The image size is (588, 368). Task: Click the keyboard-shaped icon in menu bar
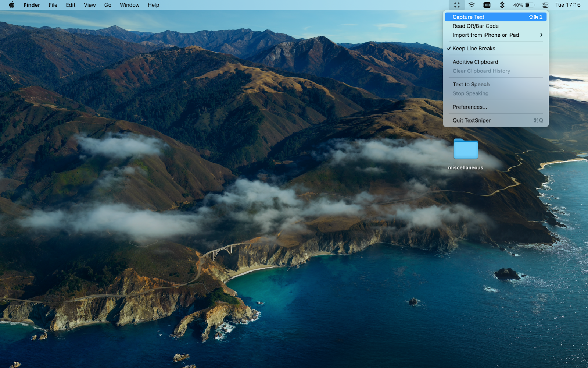(487, 5)
